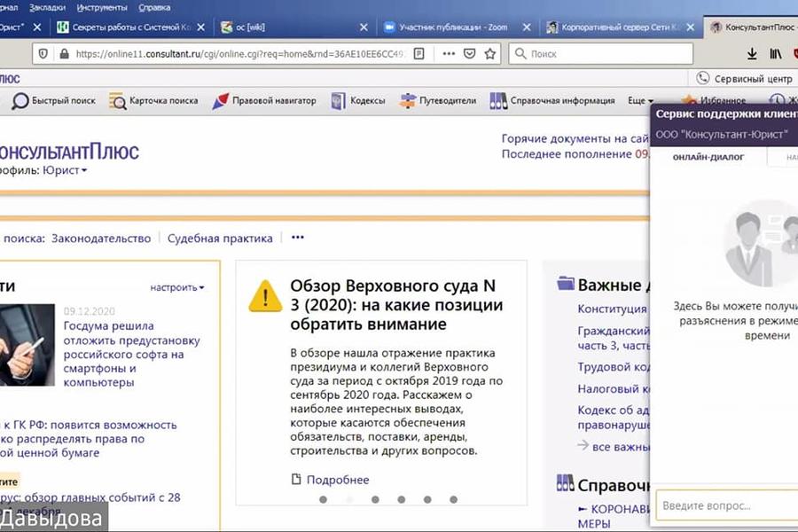Open Кодексы book icon
The width and height of the screenshot is (798, 532).
point(338,101)
